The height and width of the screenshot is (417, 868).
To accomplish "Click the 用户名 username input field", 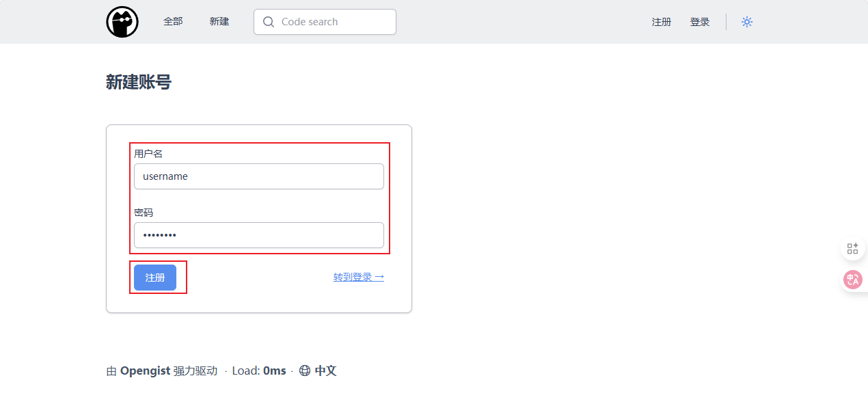I will pyautogui.click(x=259, y=176).
